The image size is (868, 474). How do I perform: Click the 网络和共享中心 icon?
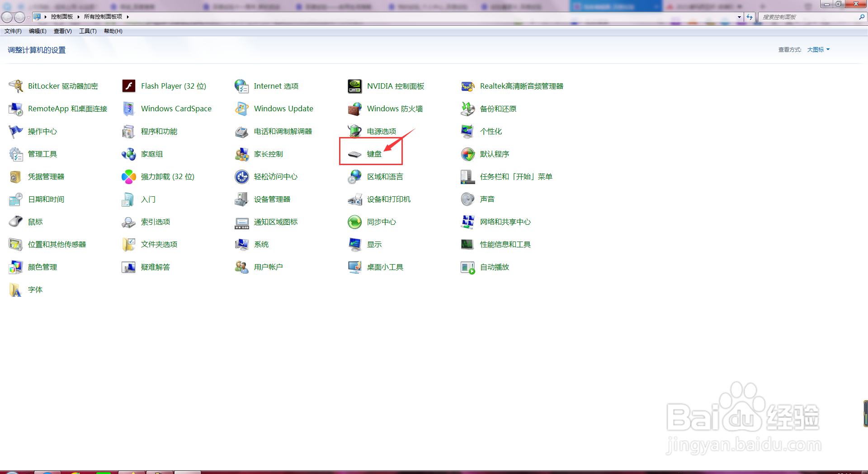[468, 222]
